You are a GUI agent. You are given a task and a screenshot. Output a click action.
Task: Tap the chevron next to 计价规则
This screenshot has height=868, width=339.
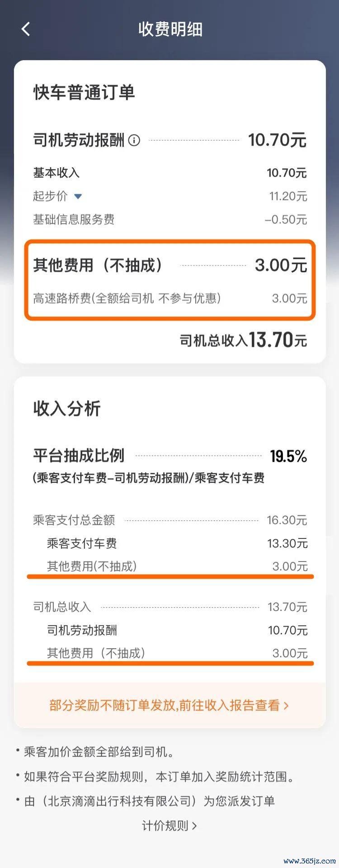(194, 826)
